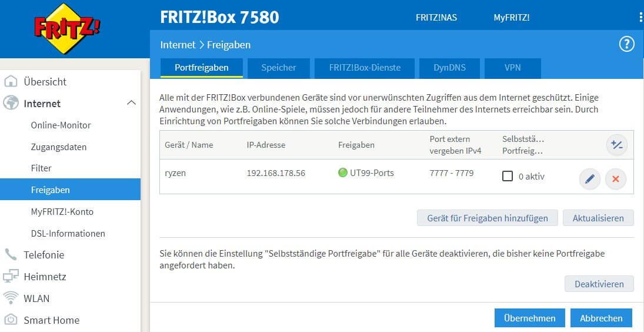Open the three-dot menu in header

pos(642,18)
